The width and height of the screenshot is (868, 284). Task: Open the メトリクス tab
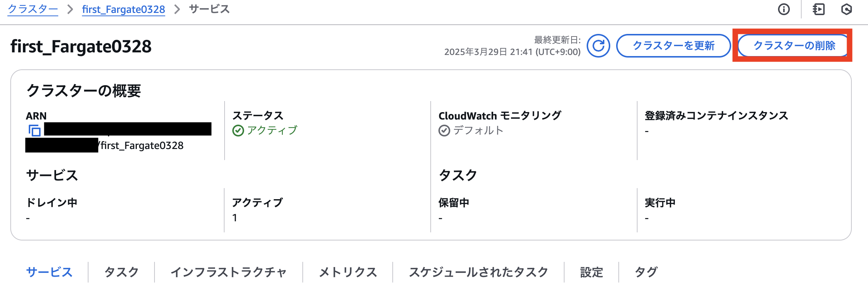[x=348, y=272]
